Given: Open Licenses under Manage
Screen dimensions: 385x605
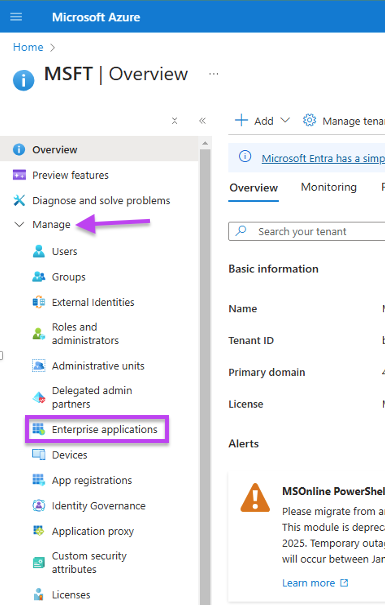Looking at the screenshot, I should tap(71, 595).
